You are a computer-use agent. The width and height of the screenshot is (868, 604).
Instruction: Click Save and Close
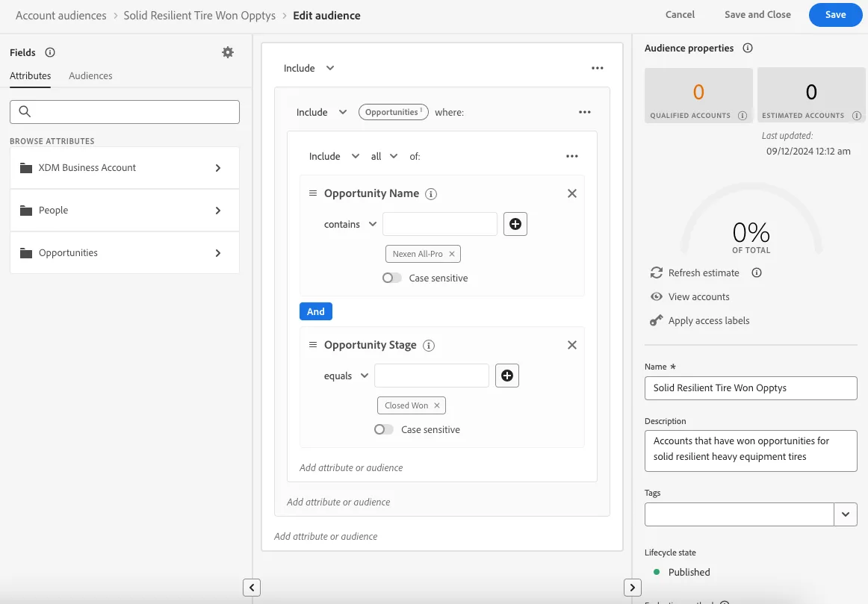[x=757, y=15]
